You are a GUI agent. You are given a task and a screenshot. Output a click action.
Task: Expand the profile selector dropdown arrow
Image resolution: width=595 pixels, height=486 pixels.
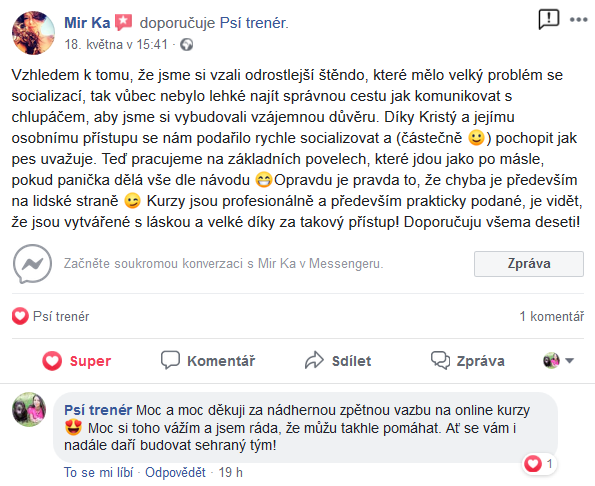[569, 360]
